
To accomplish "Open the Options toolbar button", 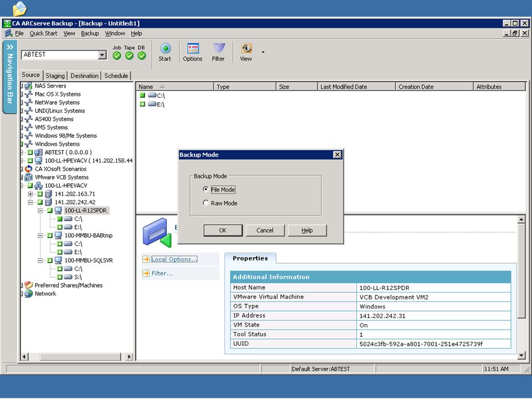I will click(193, 52).
